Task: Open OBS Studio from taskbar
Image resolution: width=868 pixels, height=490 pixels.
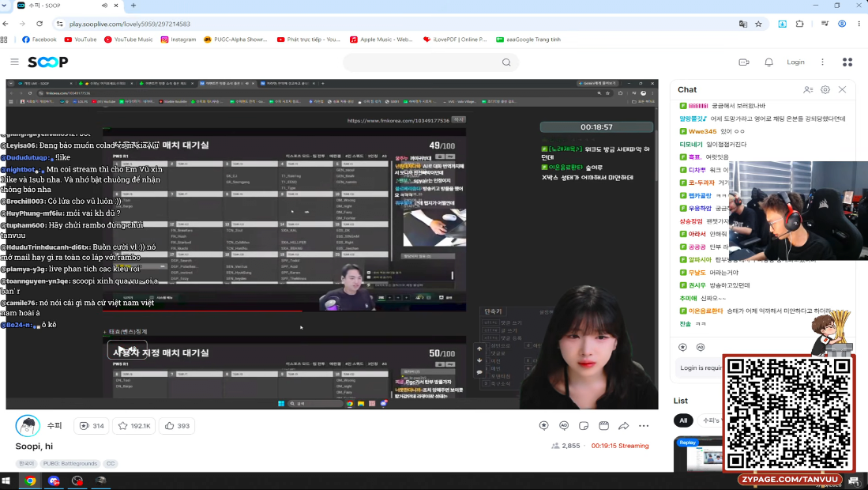Action: coord(77,481)
